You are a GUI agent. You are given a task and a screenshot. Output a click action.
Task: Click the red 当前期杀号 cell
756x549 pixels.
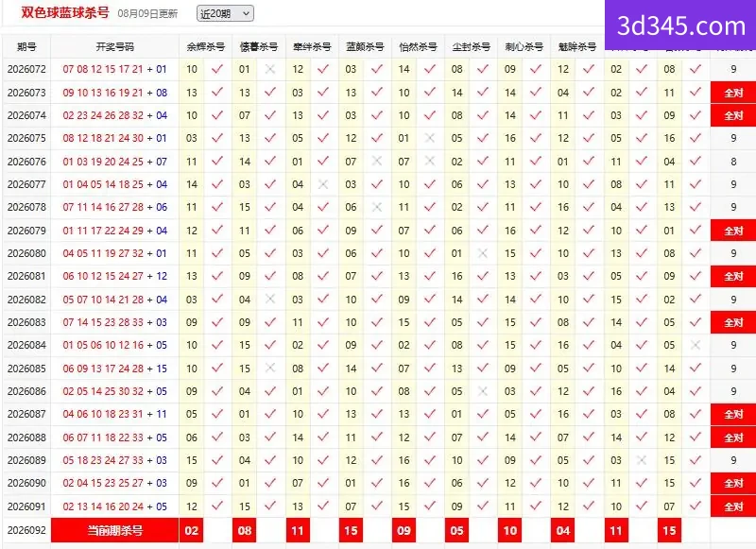[114, 531]
